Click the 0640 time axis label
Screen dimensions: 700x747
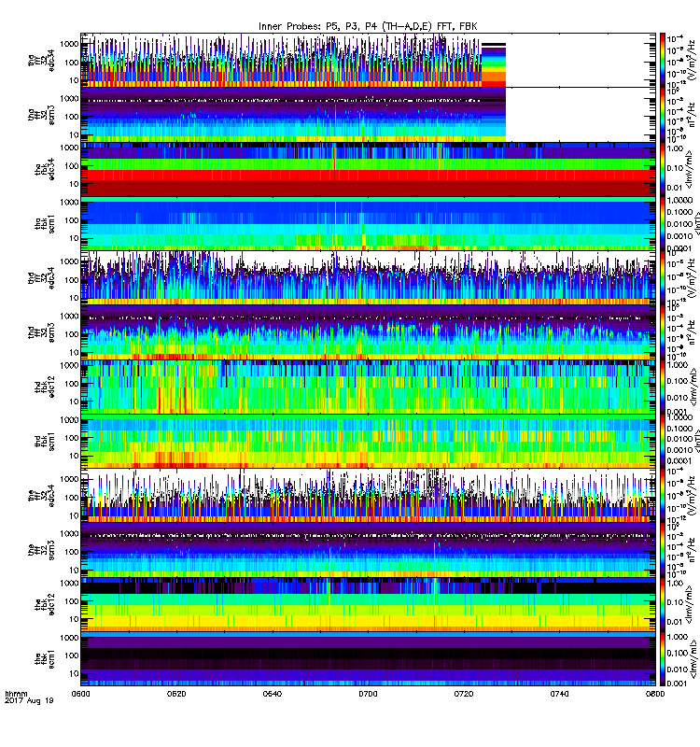pyautogui.click(x=272, y=694)
